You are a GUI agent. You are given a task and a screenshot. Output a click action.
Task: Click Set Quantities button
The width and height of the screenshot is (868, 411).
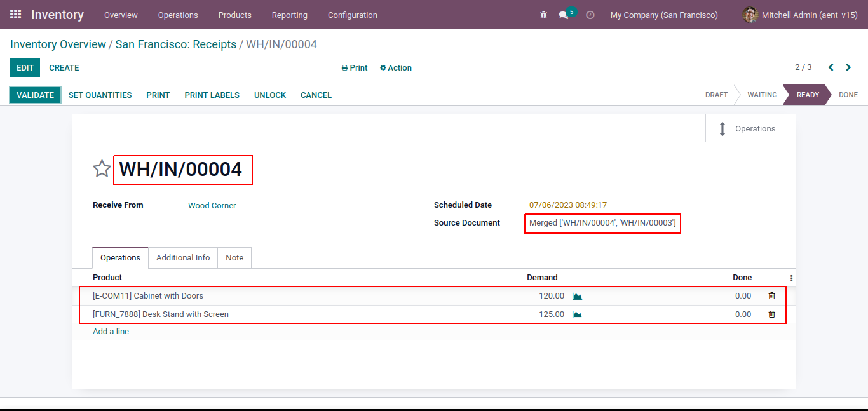[100, 95]
